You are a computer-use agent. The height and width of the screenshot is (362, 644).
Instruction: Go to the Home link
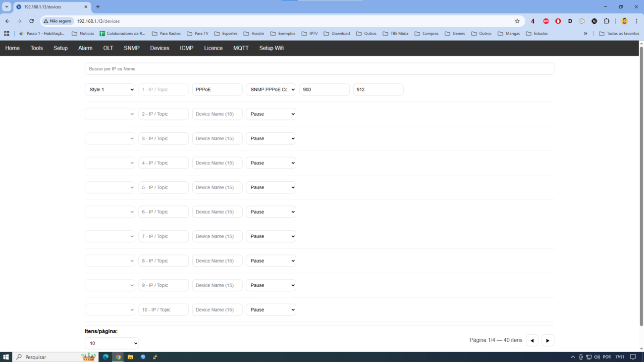pos(12,48)
